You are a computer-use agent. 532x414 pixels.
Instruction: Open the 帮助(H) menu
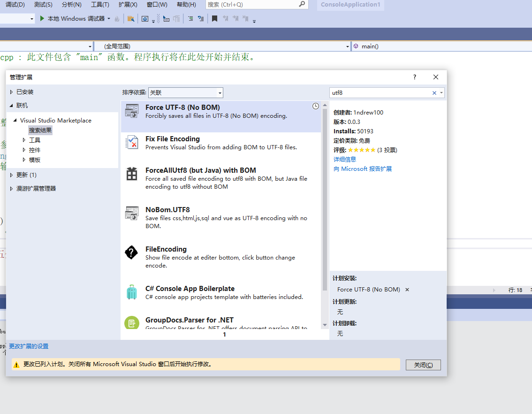pyautogui.click(x=186, y=4)
